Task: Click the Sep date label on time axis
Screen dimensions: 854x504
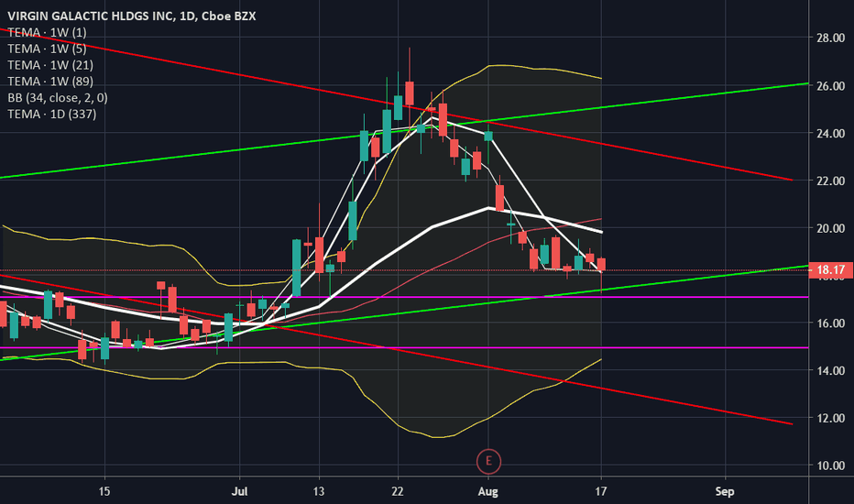Action: [x=725, y=491]
